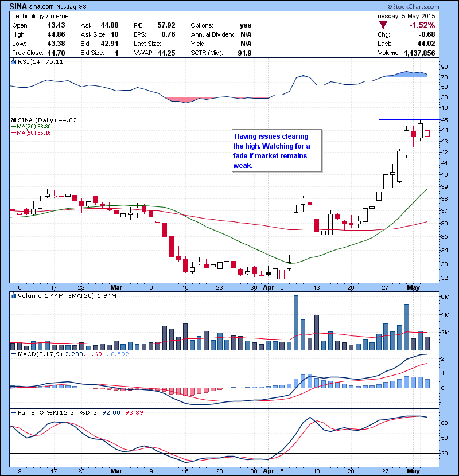Click the 45 price level on the right axis

(x=444, y=120)
